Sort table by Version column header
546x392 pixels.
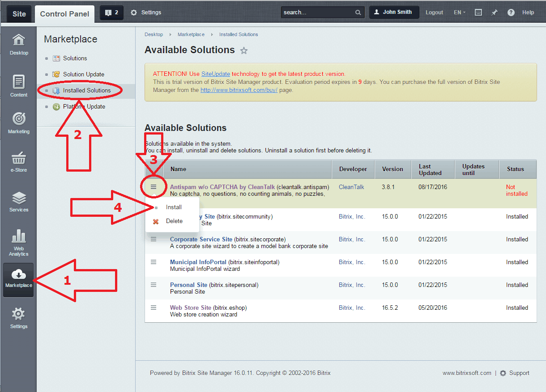tap(393, 169)
